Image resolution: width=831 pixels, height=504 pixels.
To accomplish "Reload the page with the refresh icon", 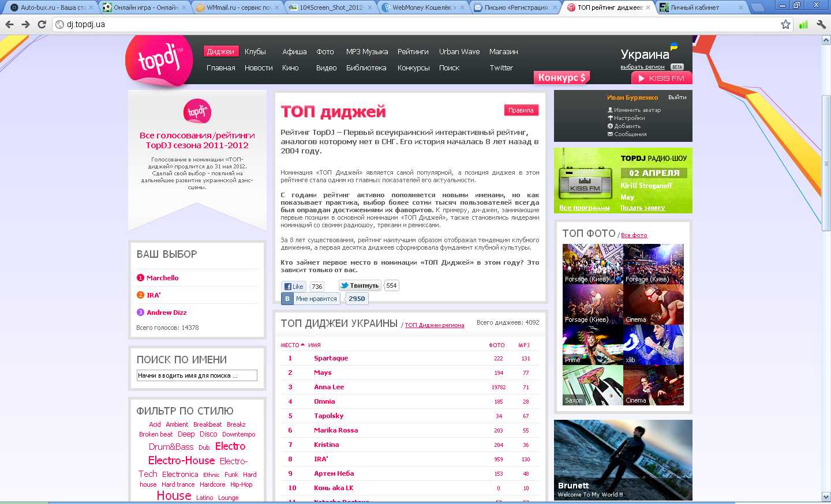I will [x=42, y=24].
